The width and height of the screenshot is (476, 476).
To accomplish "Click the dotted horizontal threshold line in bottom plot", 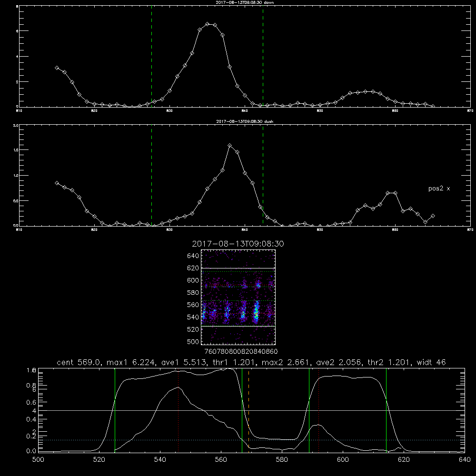I will tap(251, 440).
